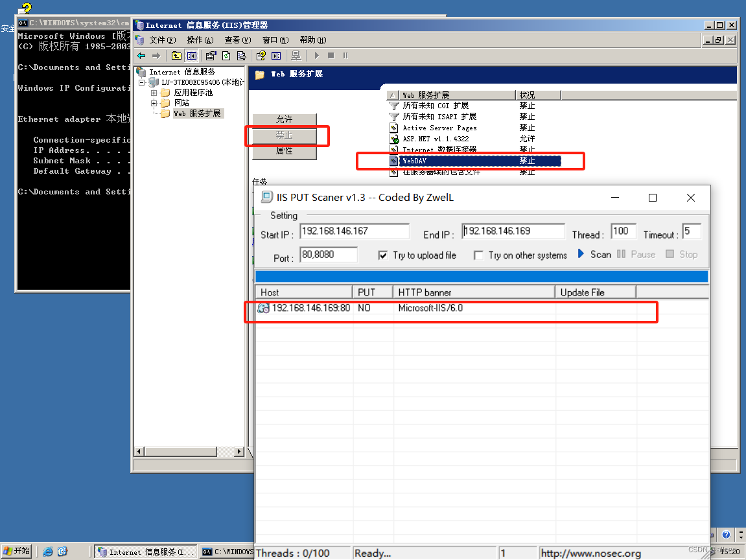Go back with the IIS toolbar back arrow
The height and width of the screenshot is (560, 746).
141,56
